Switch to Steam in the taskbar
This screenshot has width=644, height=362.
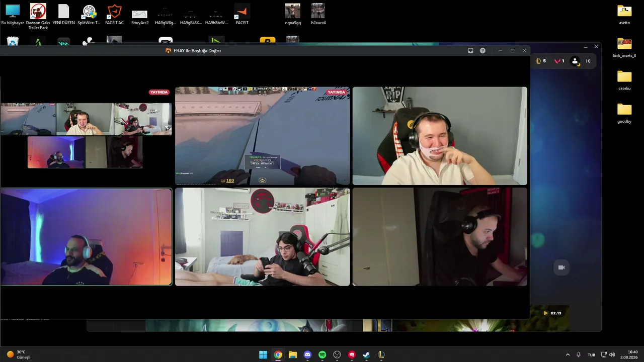366,355
